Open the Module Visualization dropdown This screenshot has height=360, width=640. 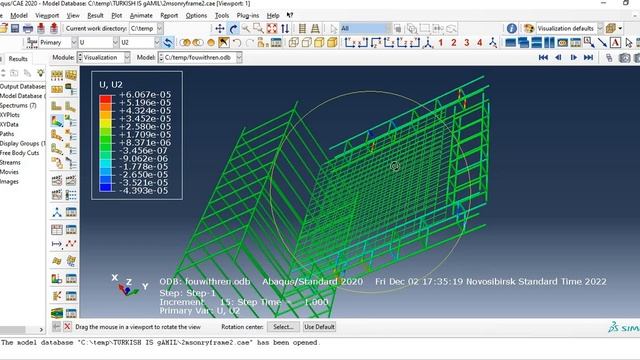pyautogui.click(x=127, y=58)
